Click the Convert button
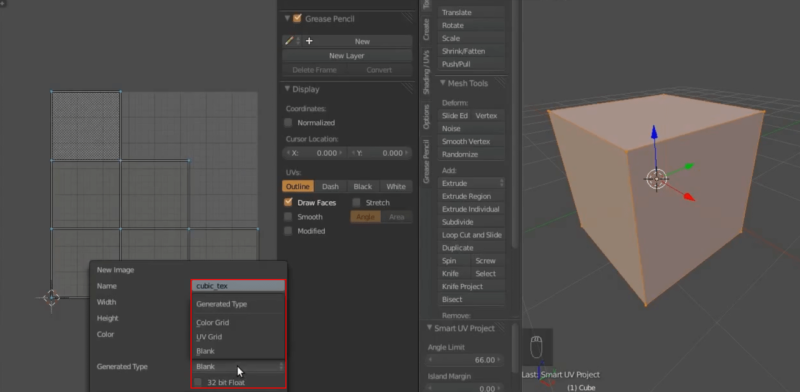 point(379,70)
